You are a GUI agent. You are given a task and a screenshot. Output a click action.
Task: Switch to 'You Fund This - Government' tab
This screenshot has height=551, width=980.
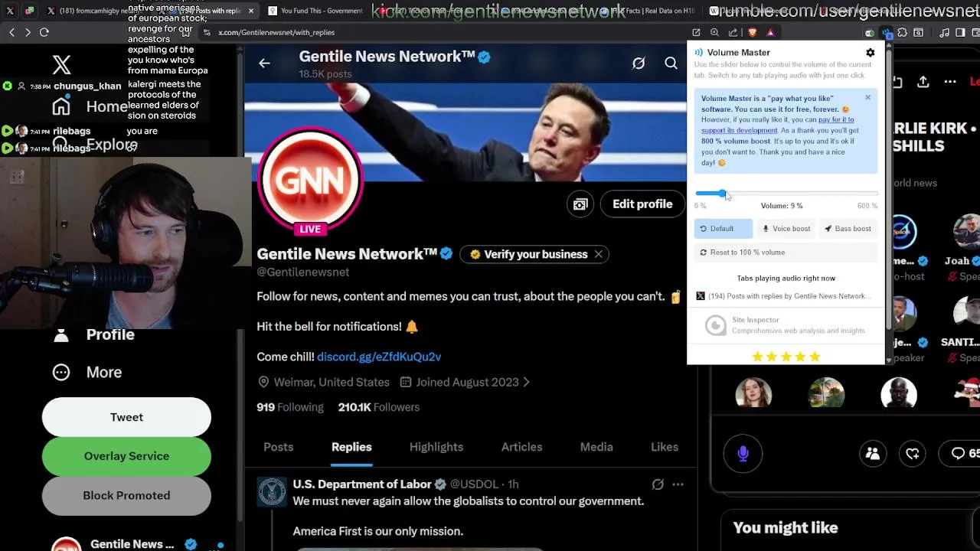(x=314, y=11)
